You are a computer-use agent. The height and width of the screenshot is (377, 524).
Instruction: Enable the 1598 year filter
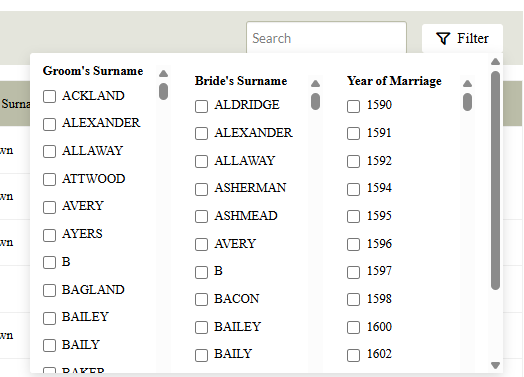(x=354, y=299)
